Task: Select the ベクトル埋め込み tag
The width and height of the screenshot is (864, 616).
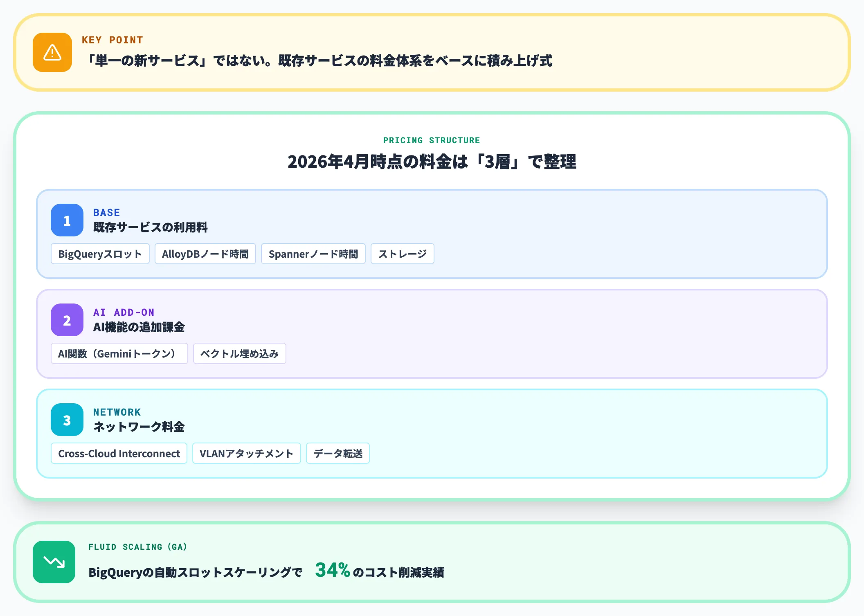Action: 240,353
